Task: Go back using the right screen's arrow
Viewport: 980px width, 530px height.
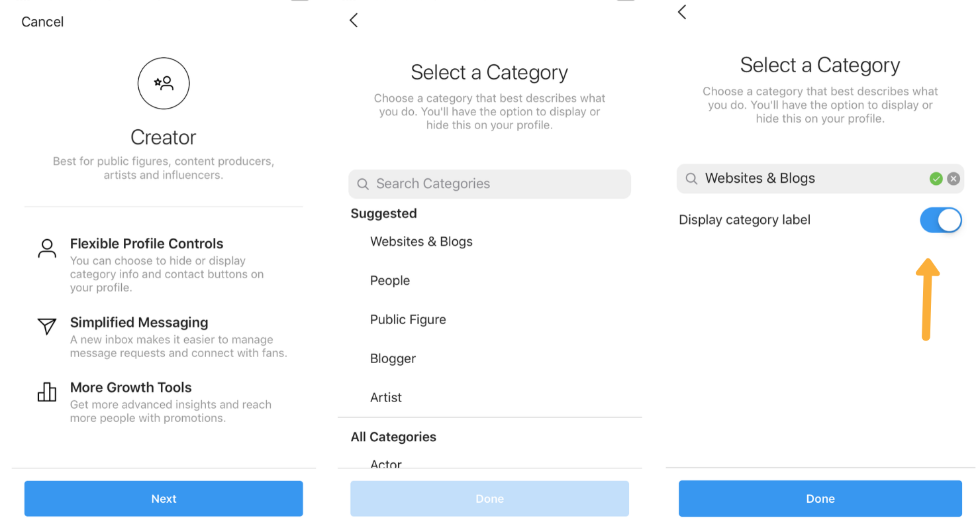Action: click(x=682, y=11)
